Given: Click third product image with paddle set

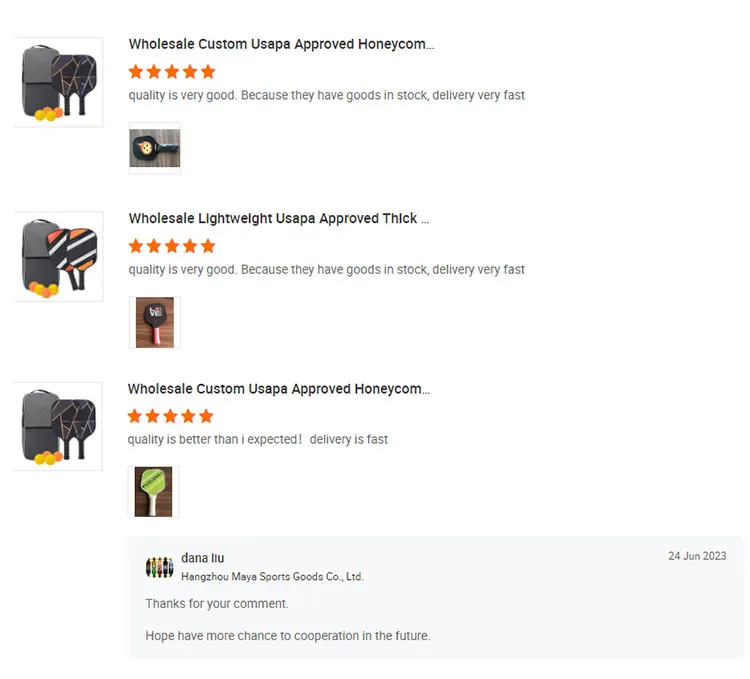Looking at the screenshot, I should [58, 427].
